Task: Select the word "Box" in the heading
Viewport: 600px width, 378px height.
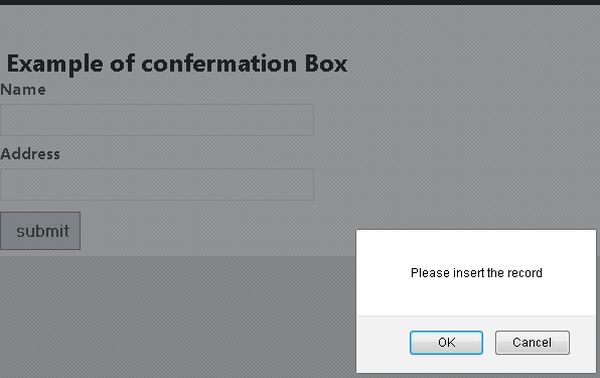Action: click(x=326, y=63)
